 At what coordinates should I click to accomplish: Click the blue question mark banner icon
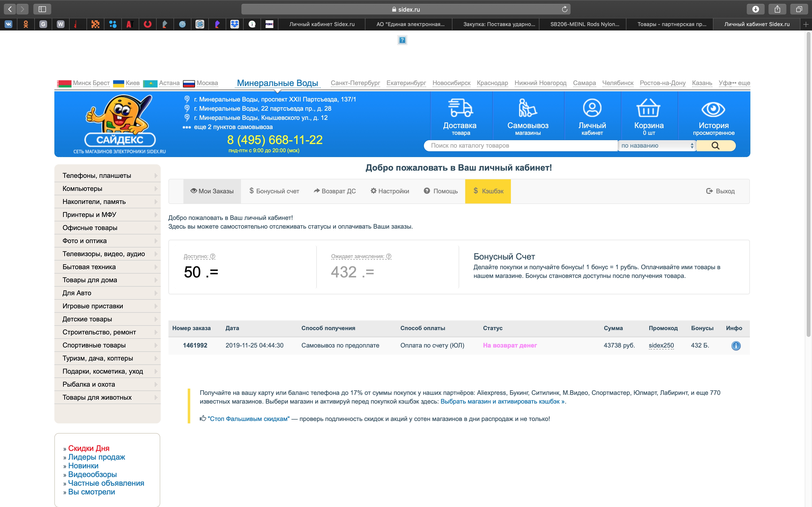click(x=402, y=40)
